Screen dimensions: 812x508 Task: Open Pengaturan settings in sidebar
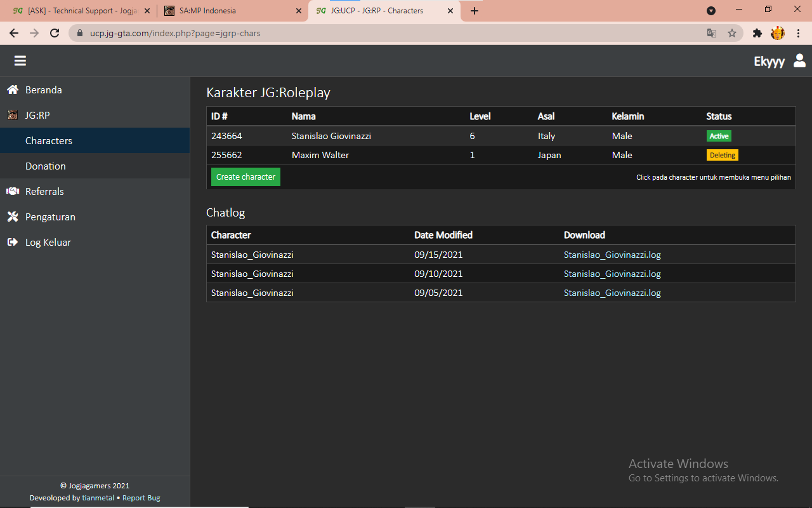pyautogui.click(x=95, y=217)
